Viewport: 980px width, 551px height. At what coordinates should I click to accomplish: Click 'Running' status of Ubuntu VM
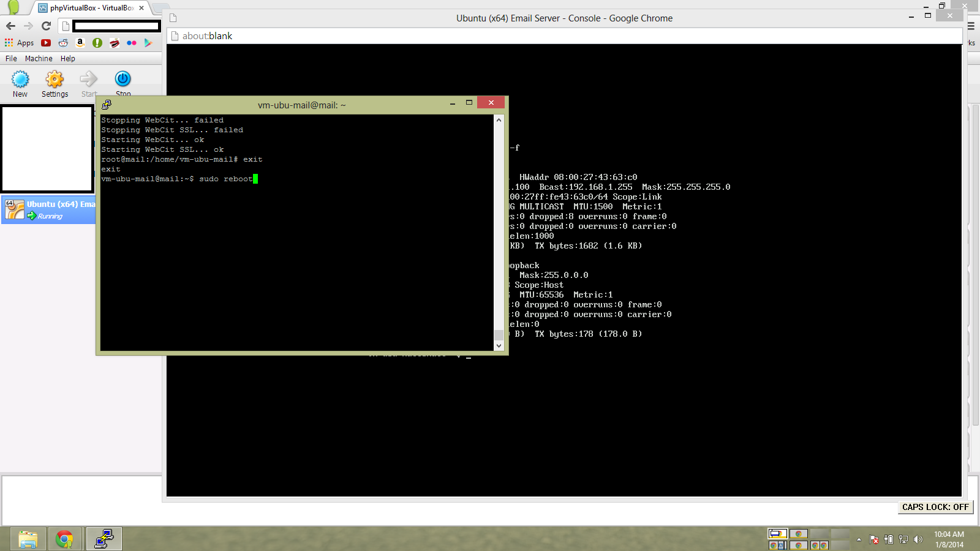[50, 216]
